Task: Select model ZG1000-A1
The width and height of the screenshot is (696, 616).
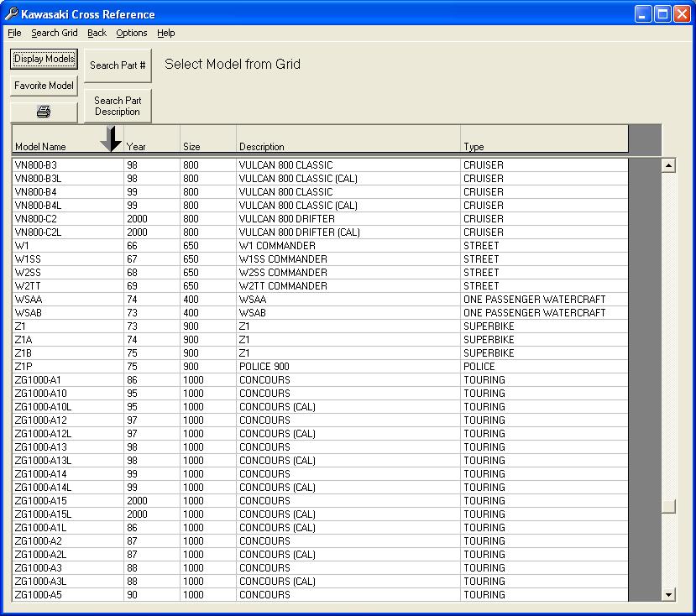Action: 320,380
